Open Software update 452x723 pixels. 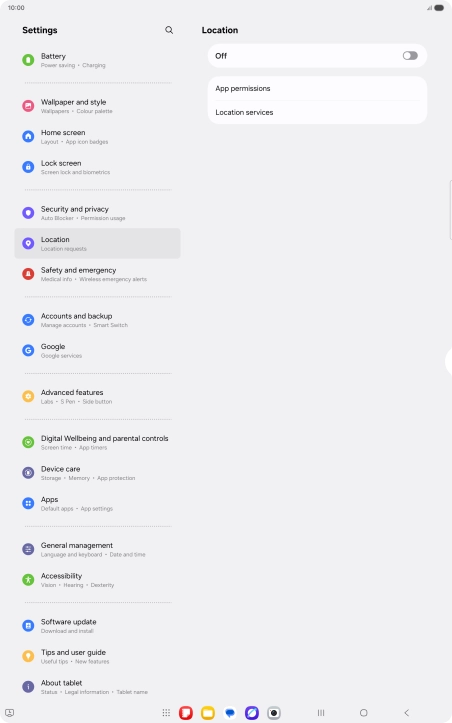click(97, 626)
